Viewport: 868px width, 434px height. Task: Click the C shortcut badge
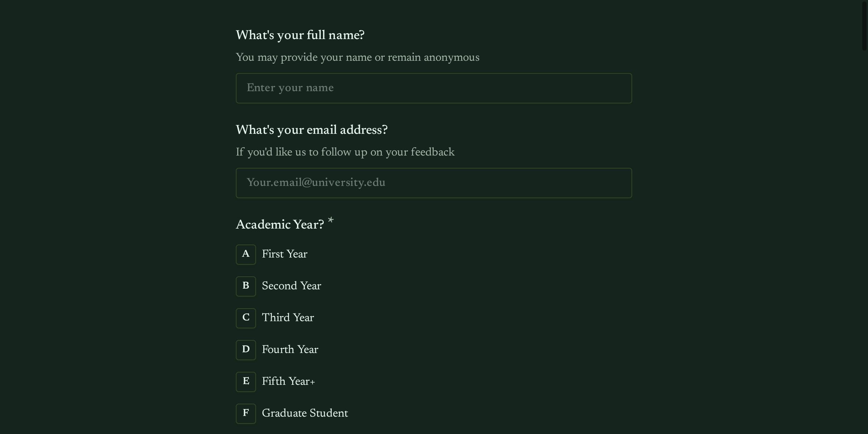[246, 318]
